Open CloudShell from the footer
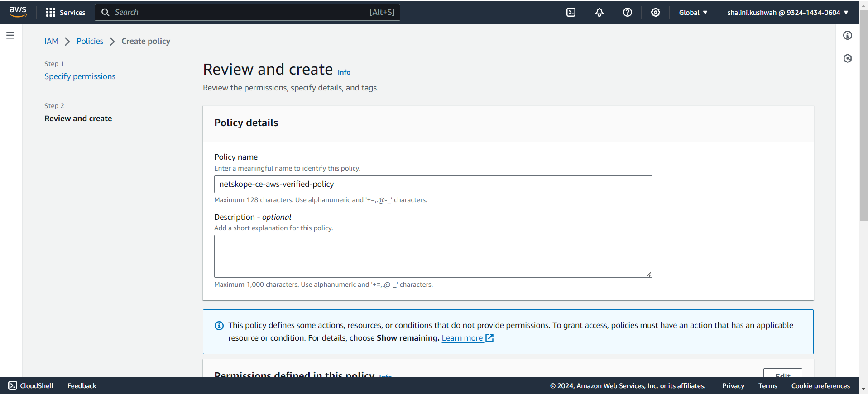Image resolution: width=868 pixels, height=394 pixels. [31, 386]
